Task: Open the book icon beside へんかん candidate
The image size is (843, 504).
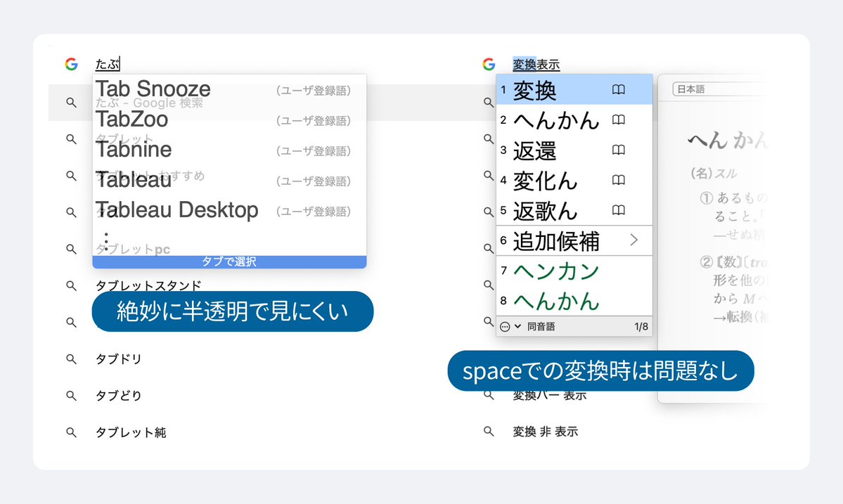Action: point(618,119)
